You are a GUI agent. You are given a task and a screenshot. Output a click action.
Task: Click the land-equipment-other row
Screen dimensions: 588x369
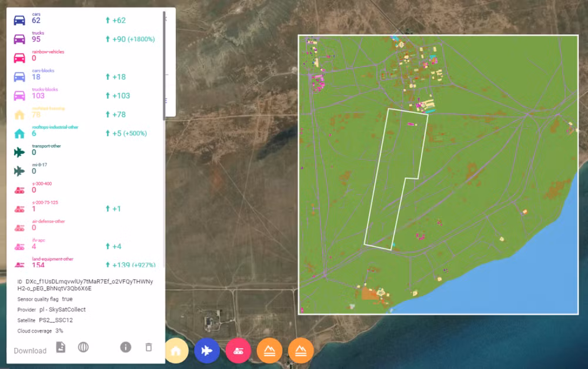[x=85, y=263]
